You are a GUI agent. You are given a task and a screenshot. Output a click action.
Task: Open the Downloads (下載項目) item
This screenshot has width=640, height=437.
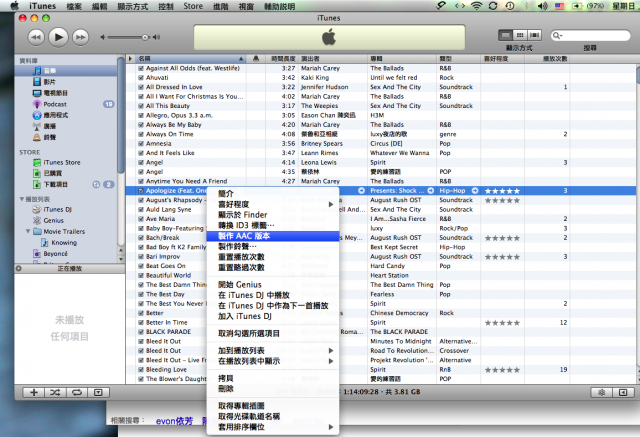(x=66, y=184)
